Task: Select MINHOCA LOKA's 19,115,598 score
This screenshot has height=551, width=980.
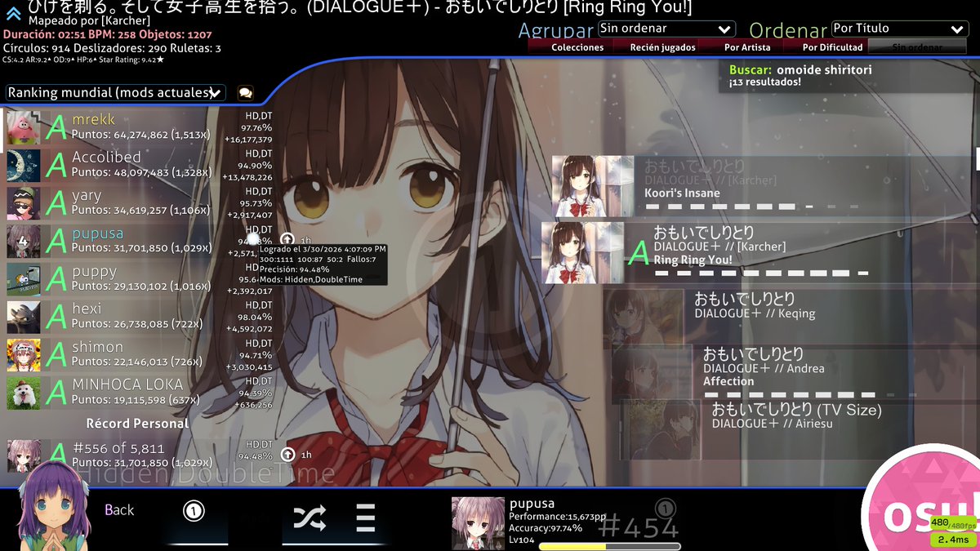Action: point(139,393)
